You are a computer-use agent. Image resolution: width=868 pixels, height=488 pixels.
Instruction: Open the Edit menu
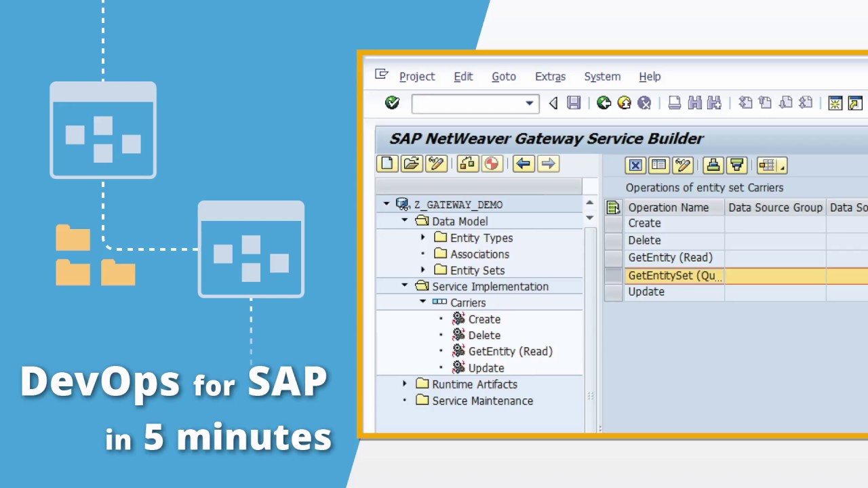463,77
